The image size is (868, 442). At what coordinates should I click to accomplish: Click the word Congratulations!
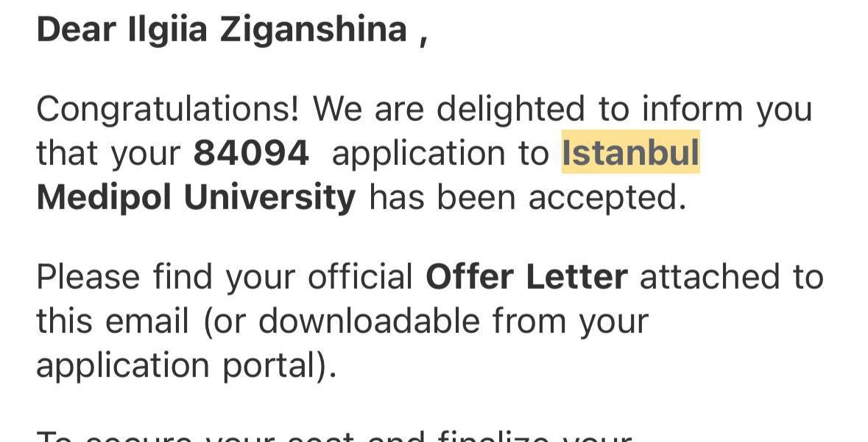point(168,109)
